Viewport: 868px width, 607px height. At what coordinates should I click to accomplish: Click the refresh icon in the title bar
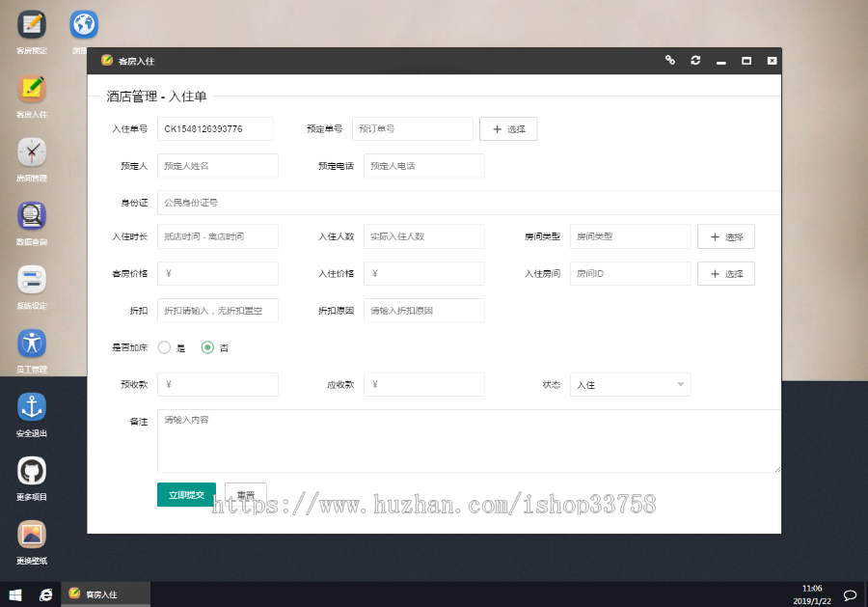pyautogui.click(x=695, y=60)
